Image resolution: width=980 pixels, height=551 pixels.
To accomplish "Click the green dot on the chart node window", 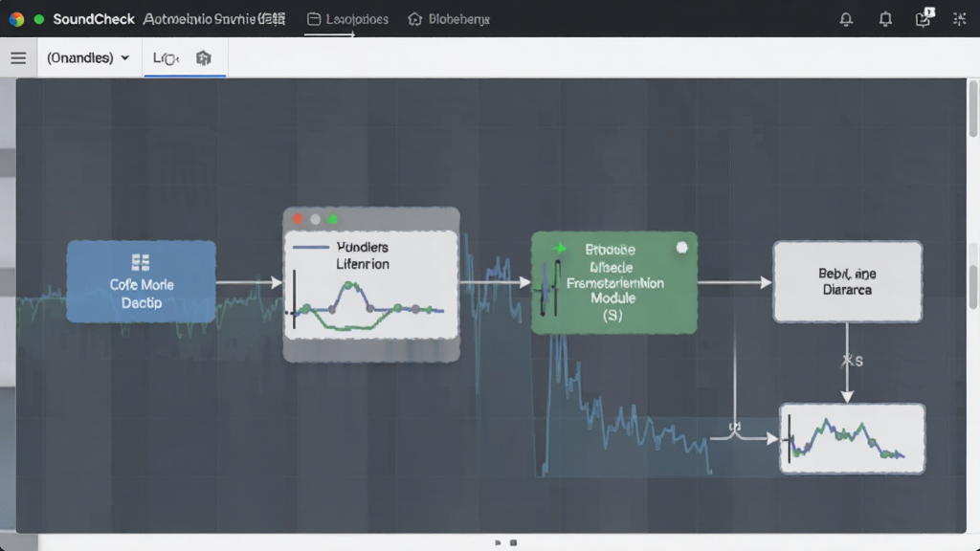I will pos(332,219).
